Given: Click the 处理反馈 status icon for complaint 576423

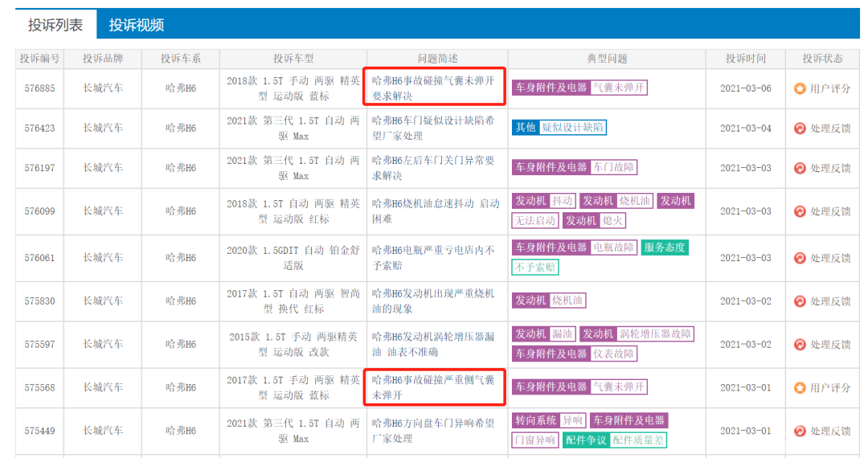Looking at the screenshot, I should pyautogui.click(x=800, y=129).
